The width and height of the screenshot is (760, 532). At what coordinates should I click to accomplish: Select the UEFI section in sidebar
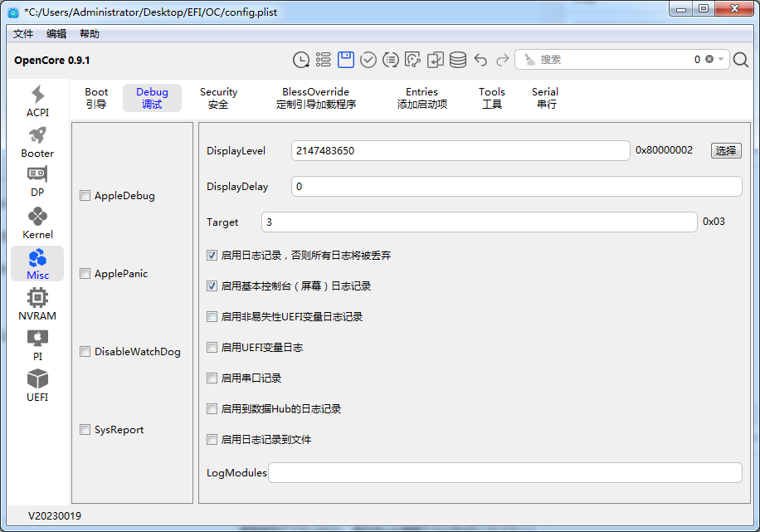pyautogui.click(x=37, y=386)
